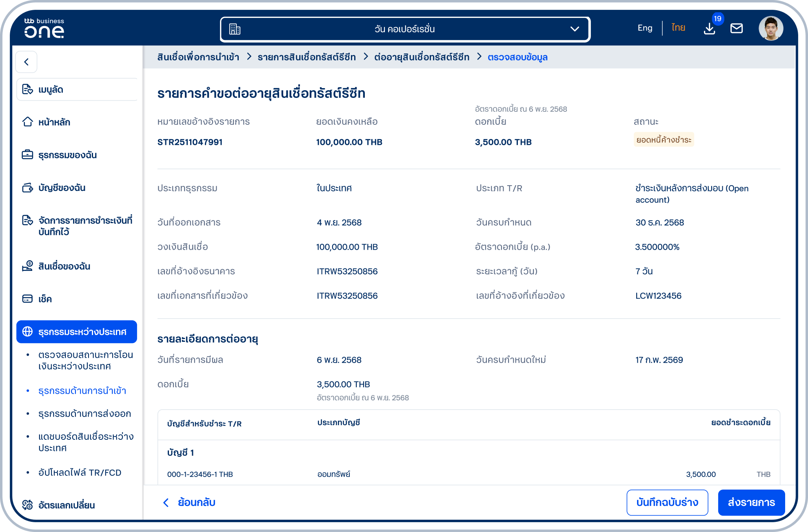This screenshot has width=808, height=532.
Task: Open the user profile avatar
Action: tap(770, 29)
